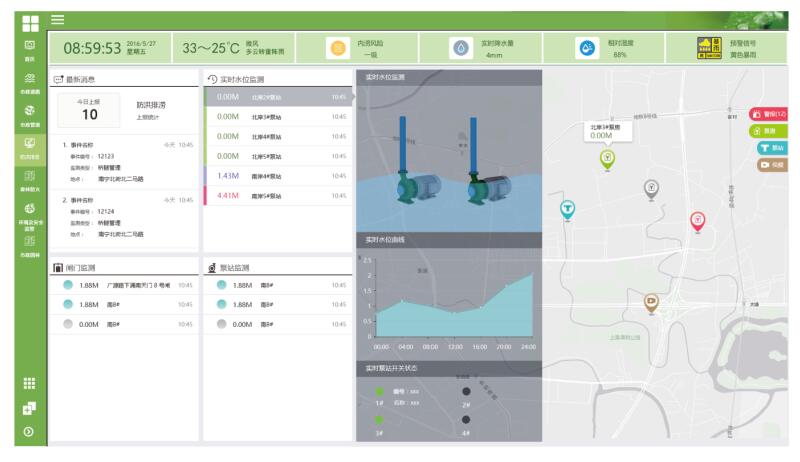
Task: Click the brown camera map marker
Action: click(x=651, y=301)
